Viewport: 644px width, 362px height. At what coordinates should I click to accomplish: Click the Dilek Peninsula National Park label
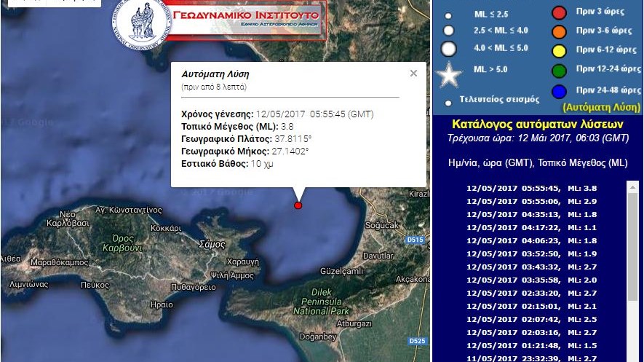(321, 302)
